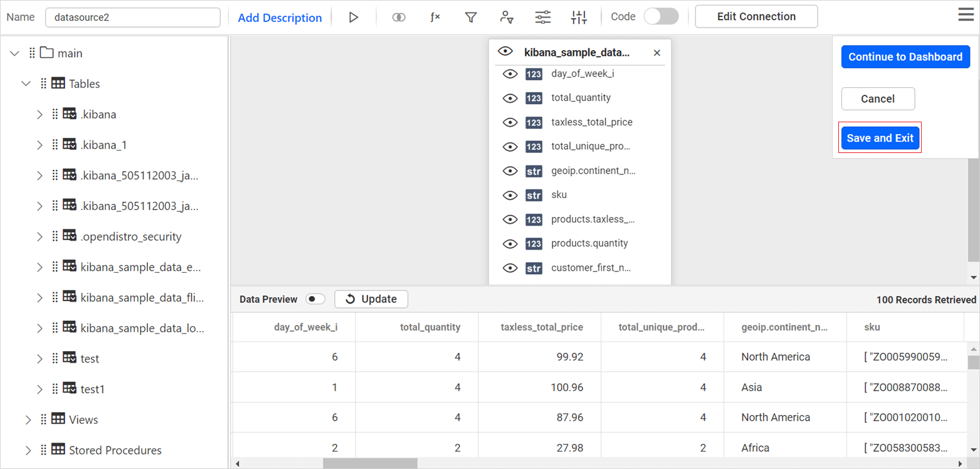
Task: Click the Update preview button
Action: 371,299
